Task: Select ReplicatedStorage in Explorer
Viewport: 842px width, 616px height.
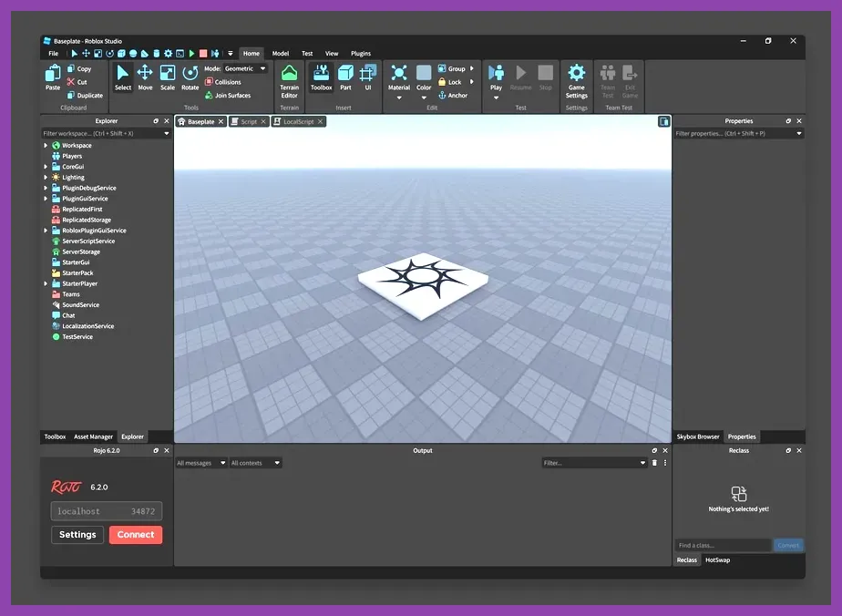Action: tap(87, 220)
